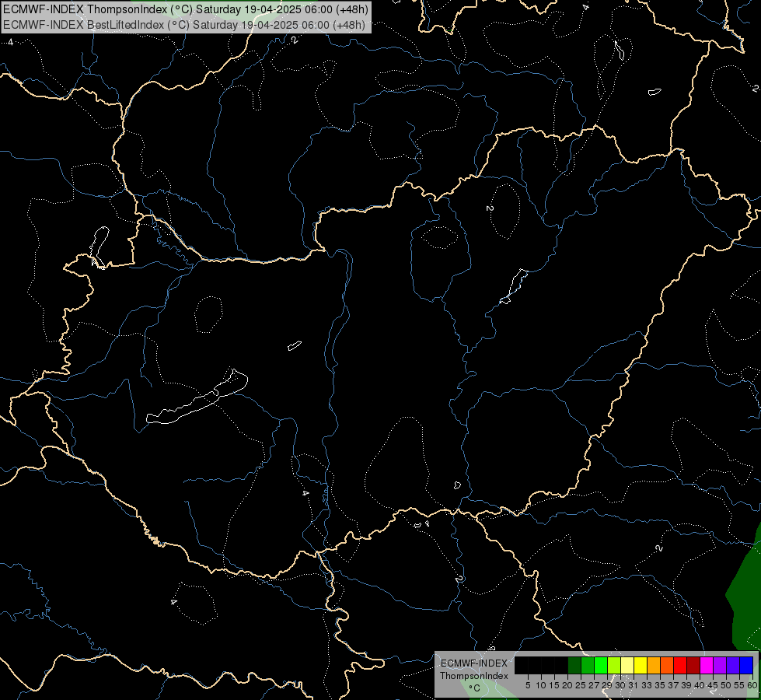Click the '°C' unit label in legend

[x=474, y=688]
